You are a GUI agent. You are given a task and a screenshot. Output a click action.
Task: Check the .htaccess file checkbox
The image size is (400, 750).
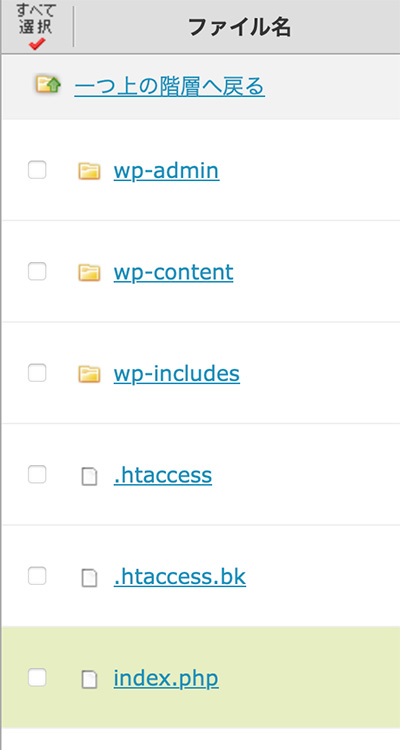(x=37, y=474)
